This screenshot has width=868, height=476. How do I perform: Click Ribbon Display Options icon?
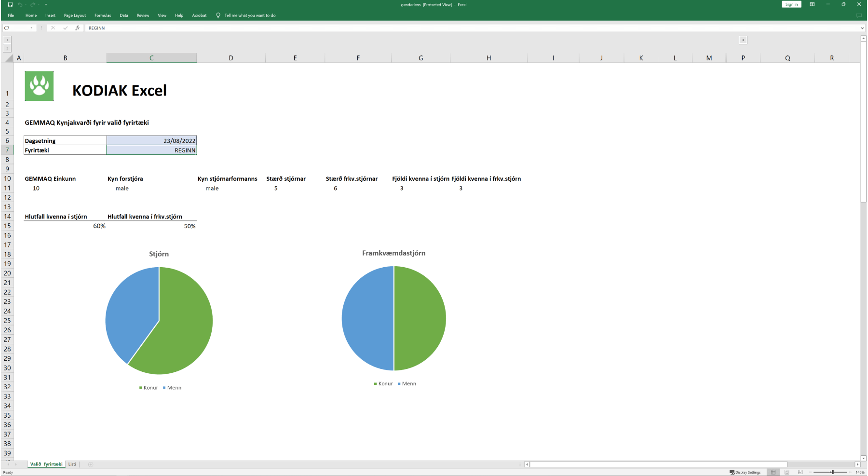tap(812, 4)
